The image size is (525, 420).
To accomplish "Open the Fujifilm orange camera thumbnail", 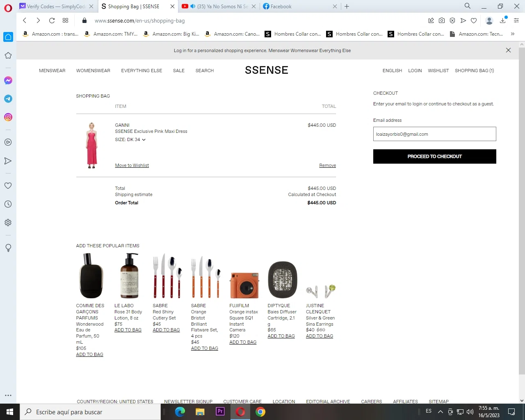I will 244,285.
